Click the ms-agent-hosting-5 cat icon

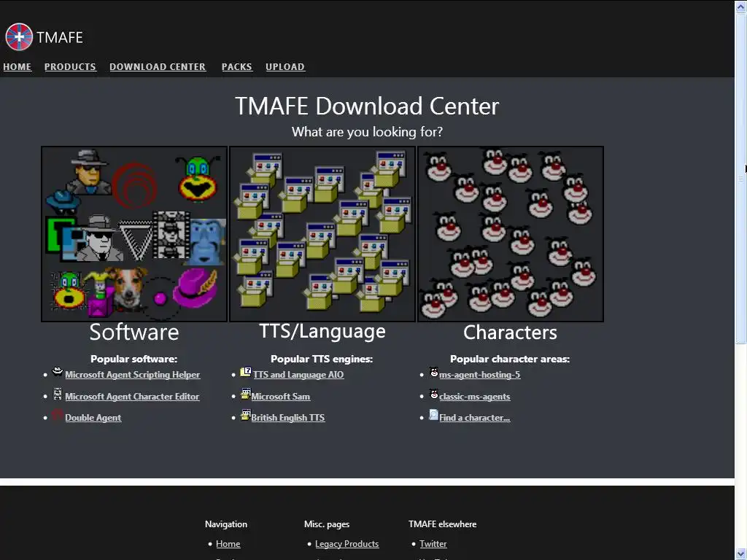click(434, 373)
